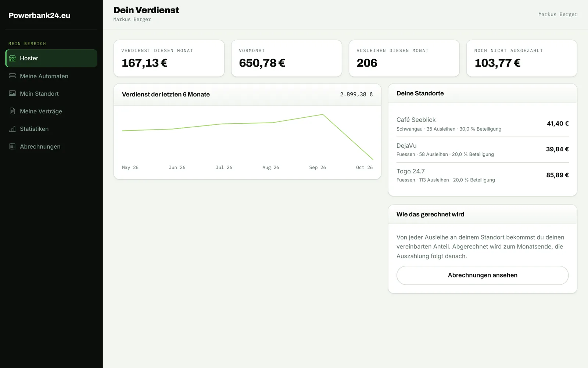Viewport: 588px width, 368px height.
Task: Click the Mein Standort picture icon
Action: (12, 93)
